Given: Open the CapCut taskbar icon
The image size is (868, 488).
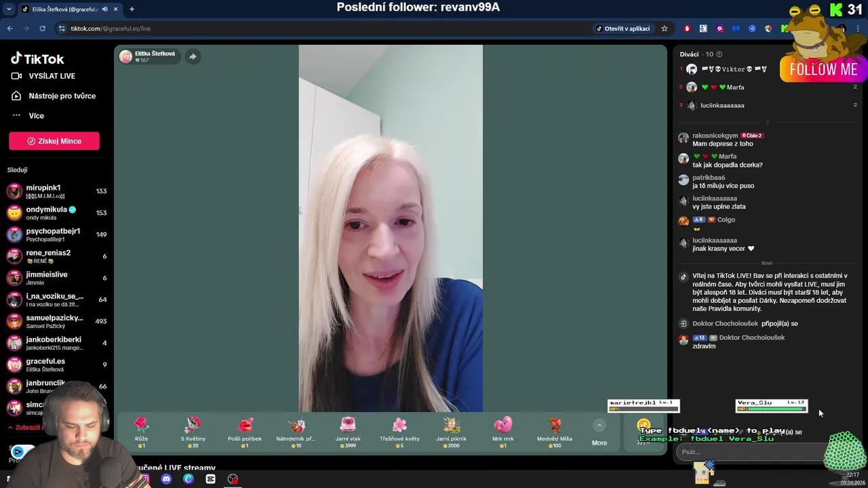Looking at the screenshot, I should coord(210,479).
